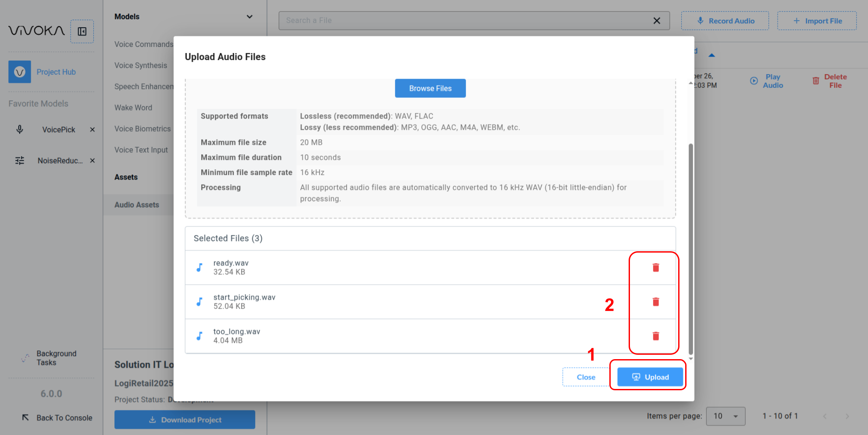This screenshot has height=435, width=868.
Task: Remove NoiseReduc from favorite models
Action: [x=92, y=160]
